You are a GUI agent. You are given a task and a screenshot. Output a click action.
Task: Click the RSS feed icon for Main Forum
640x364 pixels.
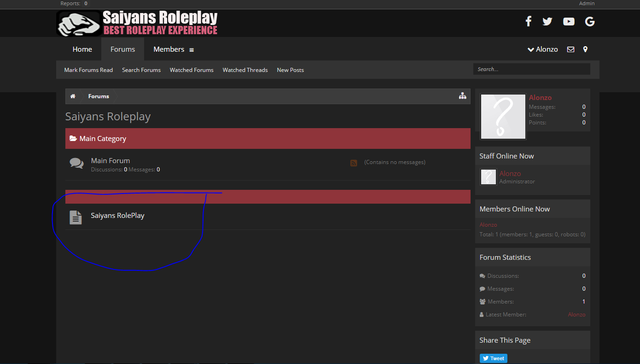(x=353, y=163)
